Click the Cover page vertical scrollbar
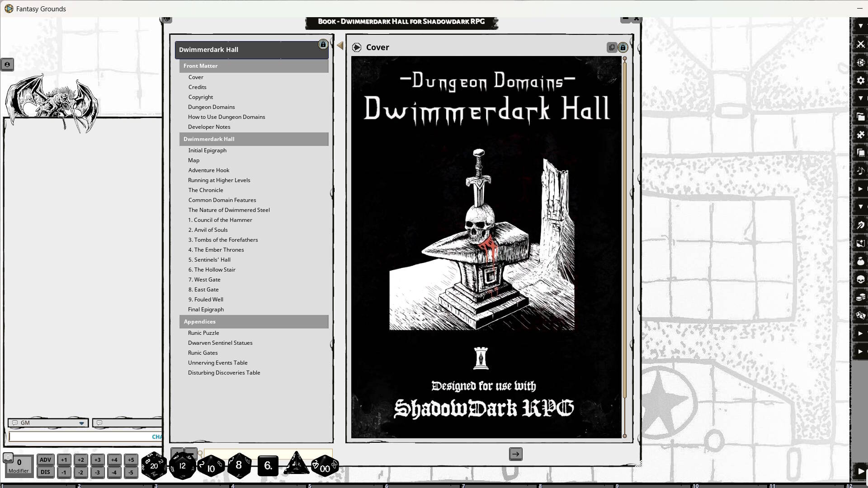 click(625, 249)
